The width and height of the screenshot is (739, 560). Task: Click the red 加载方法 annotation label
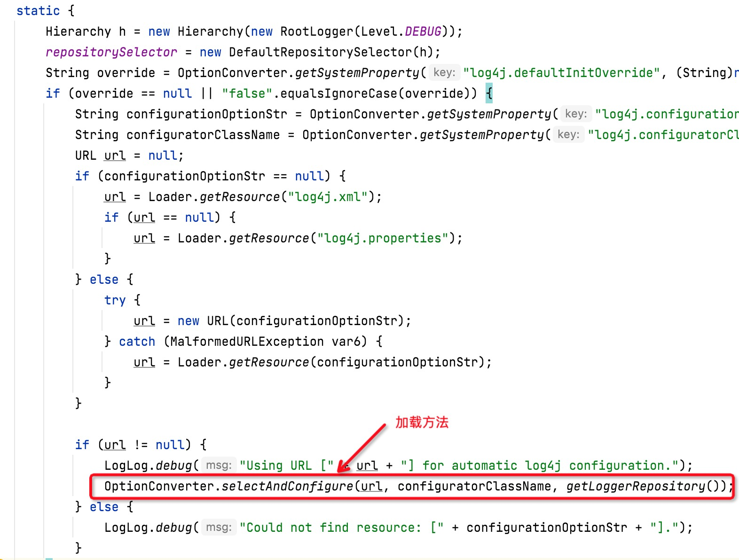coord(422,422)
